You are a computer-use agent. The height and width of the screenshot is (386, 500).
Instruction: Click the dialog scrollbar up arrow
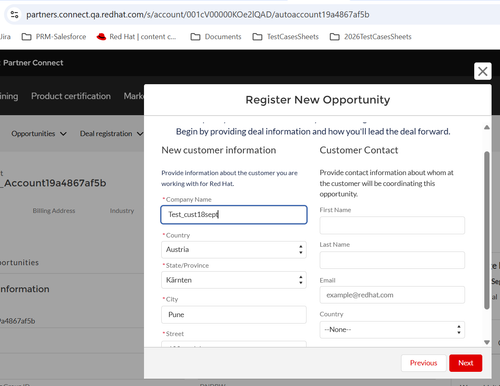[487, 127]
